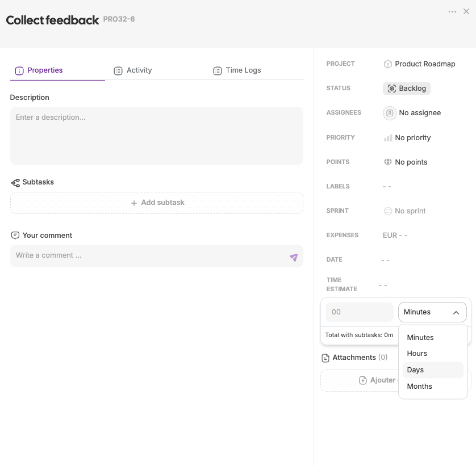Click the Time Logs tab icon

[218, 71]
